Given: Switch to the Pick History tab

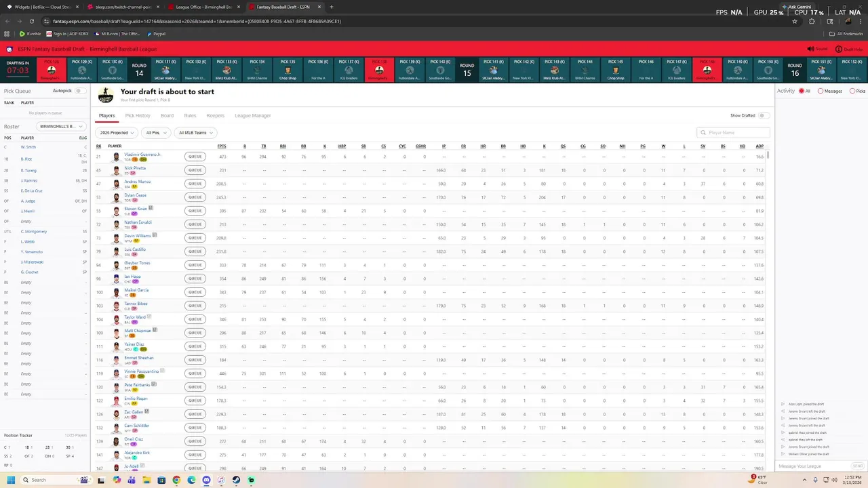Looking at the screenshot, I should click(x=138, y=116).
